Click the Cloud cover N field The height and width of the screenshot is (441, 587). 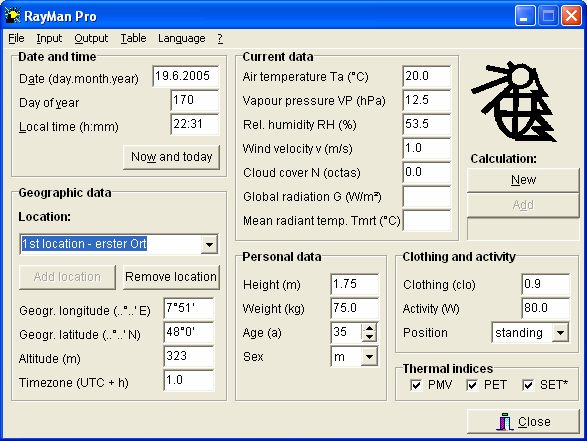click(x=427, y=172)
